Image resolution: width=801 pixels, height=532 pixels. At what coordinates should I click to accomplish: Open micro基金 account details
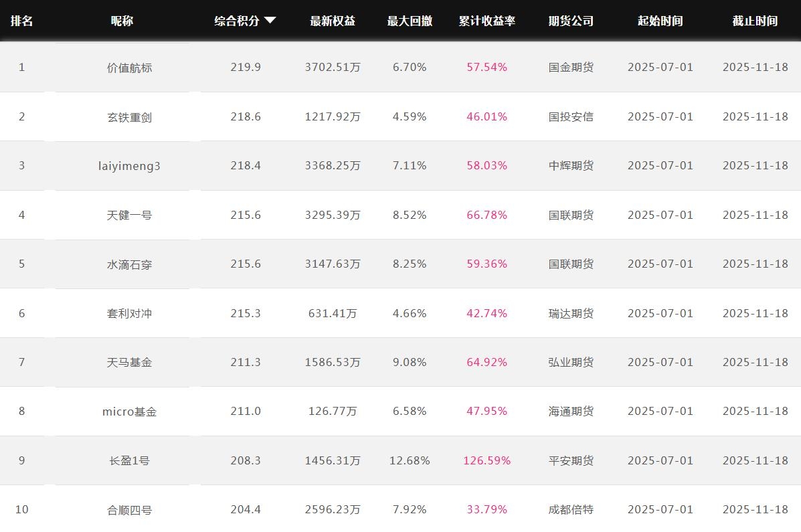[x=129, y=412]
